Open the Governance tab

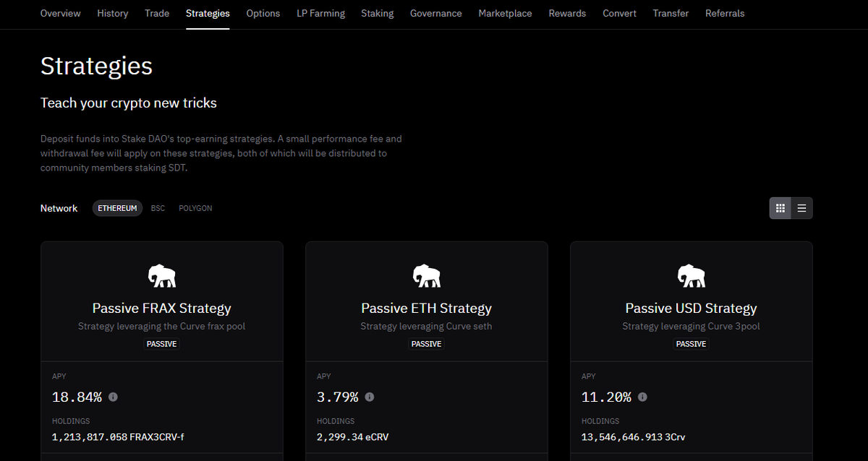[436, 14]
